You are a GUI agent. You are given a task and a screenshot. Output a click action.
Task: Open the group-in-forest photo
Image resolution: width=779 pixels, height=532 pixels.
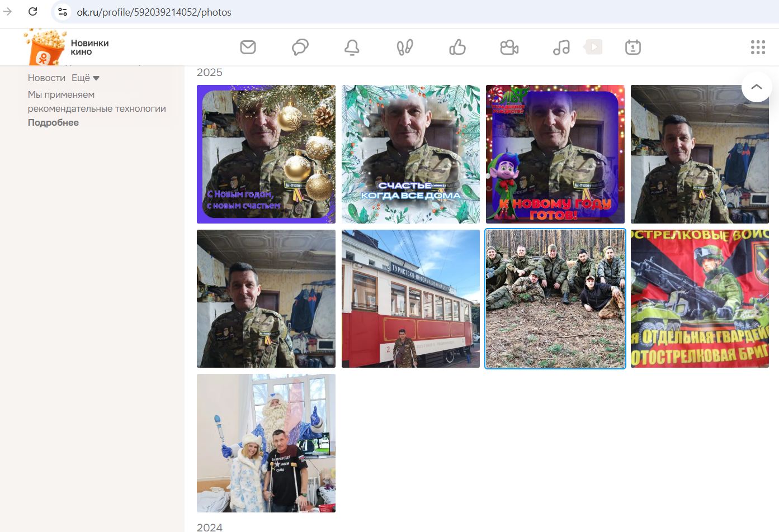(555, 299)
